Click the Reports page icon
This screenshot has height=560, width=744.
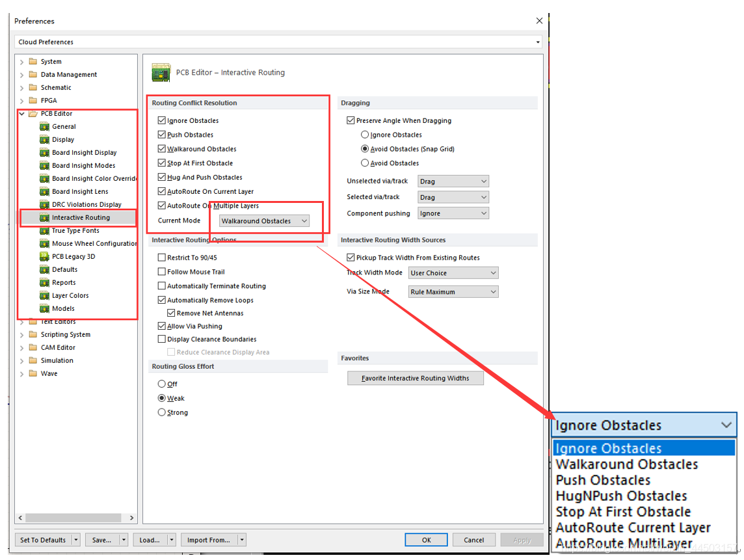click(x=44, y=283)
